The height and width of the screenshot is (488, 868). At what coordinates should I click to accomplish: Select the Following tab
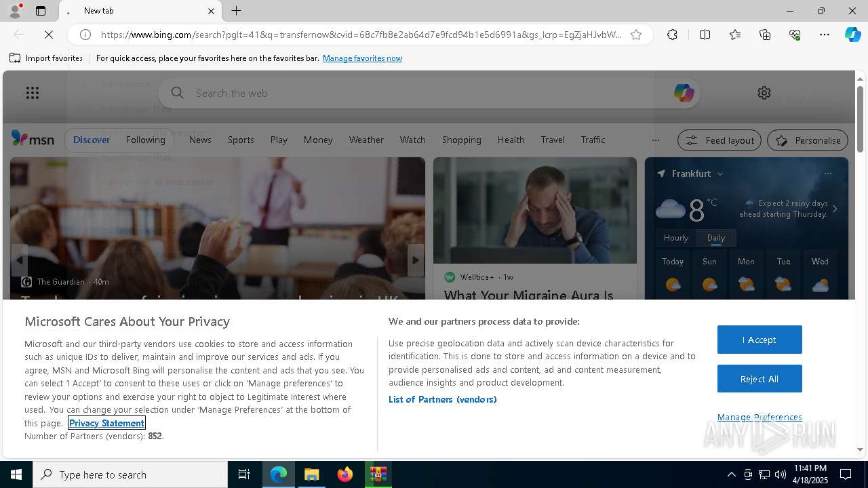pos(146,140)
